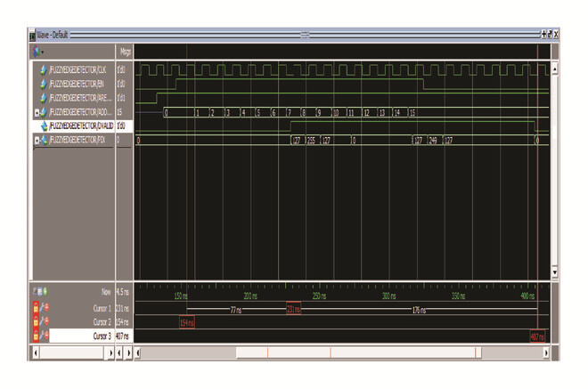
Task: Click the Cursor 2 label
Action: [102, 322]
